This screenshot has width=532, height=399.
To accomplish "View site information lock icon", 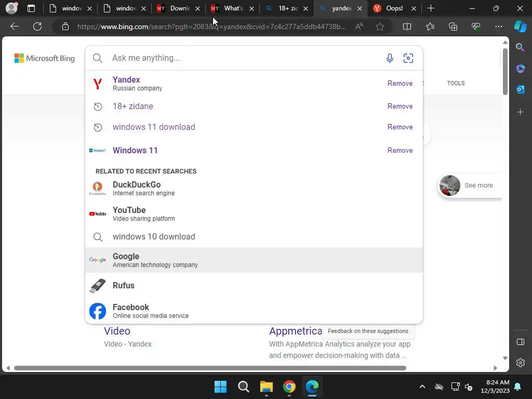I will [x=65, y=26].
